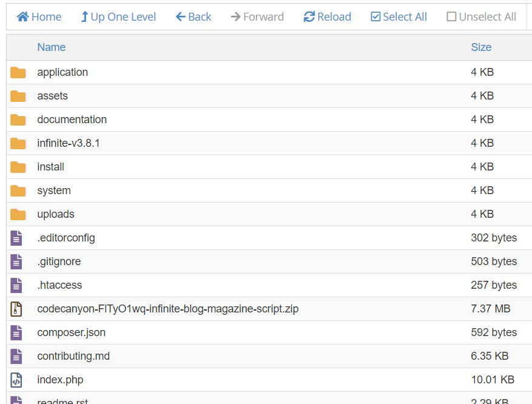Screen dimensions: 532x404
Task: Click Select All in toolbar
Action: [399, 17]
